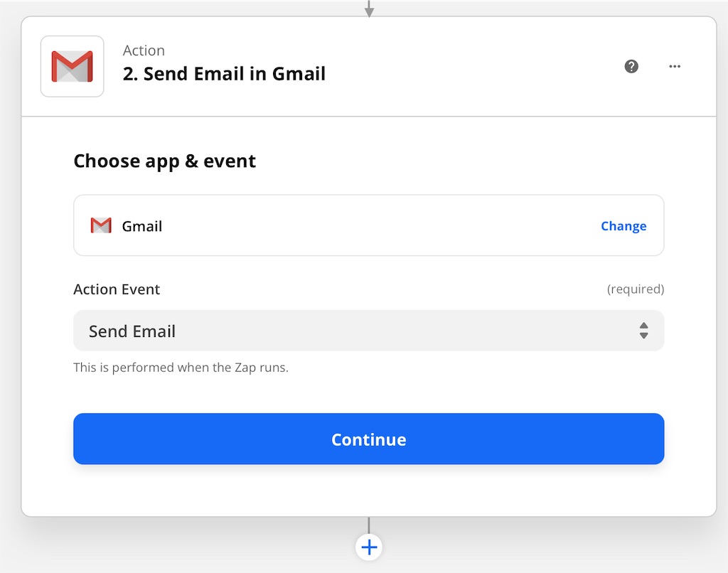Click the large Gmail logo in step header
Viewport: 728px width, 573px height.
tap(72, 66)
